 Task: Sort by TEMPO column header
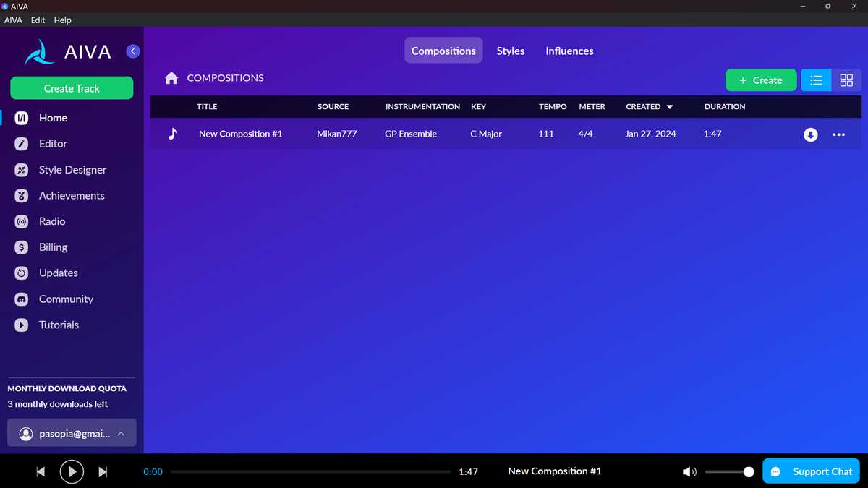[x=553, y=107]
